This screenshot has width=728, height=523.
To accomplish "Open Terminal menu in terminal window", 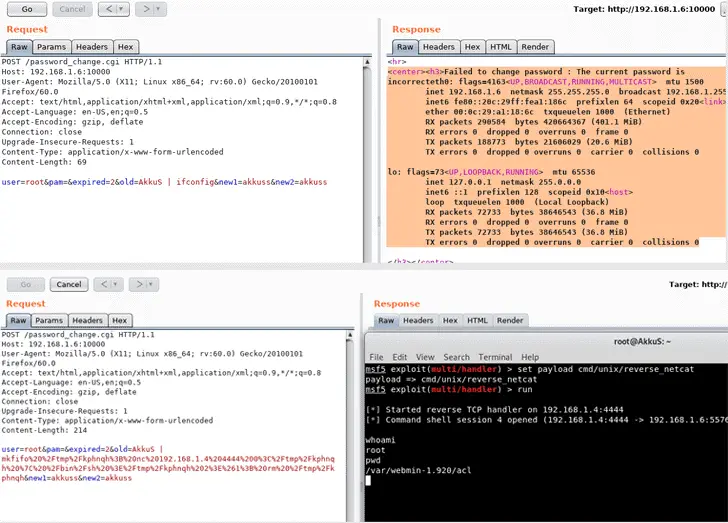I will (495, 357).
